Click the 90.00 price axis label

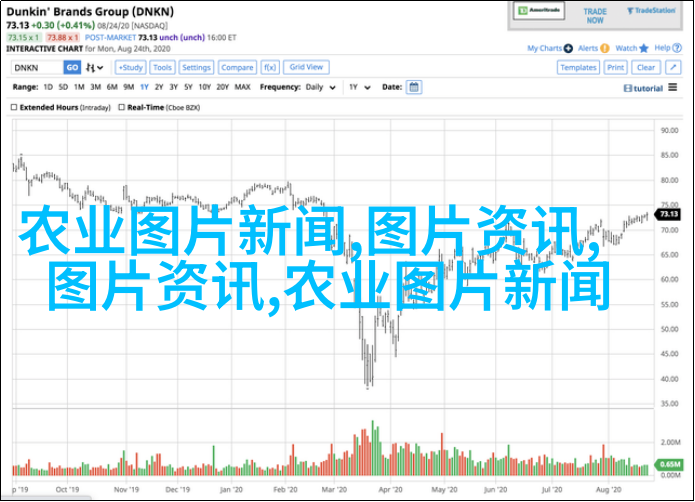669,130
